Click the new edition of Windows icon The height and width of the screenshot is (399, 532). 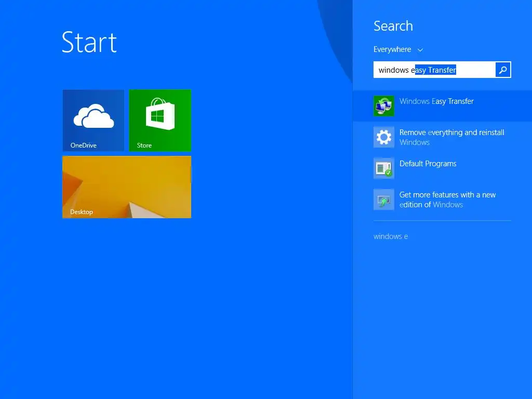coord(384,199)
